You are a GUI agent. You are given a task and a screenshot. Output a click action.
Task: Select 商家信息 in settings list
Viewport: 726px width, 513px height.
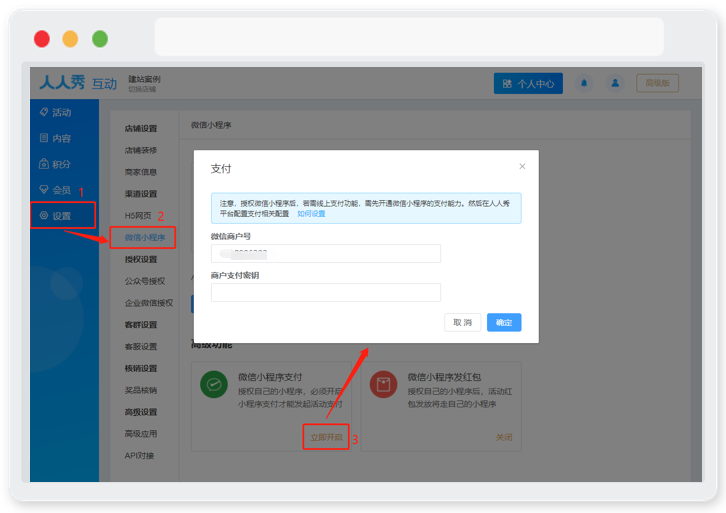click(x=141, y=172)
